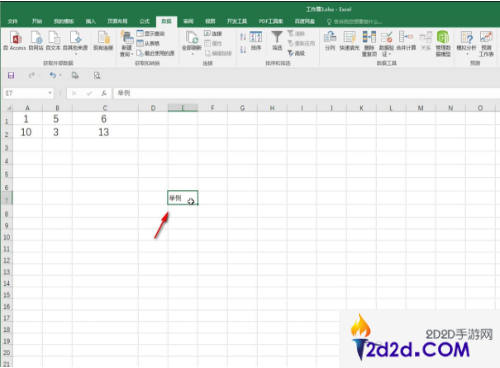Click the Sort A to Z icon
The width and height of the screenshot is (500, 368).
pos(243,37)
